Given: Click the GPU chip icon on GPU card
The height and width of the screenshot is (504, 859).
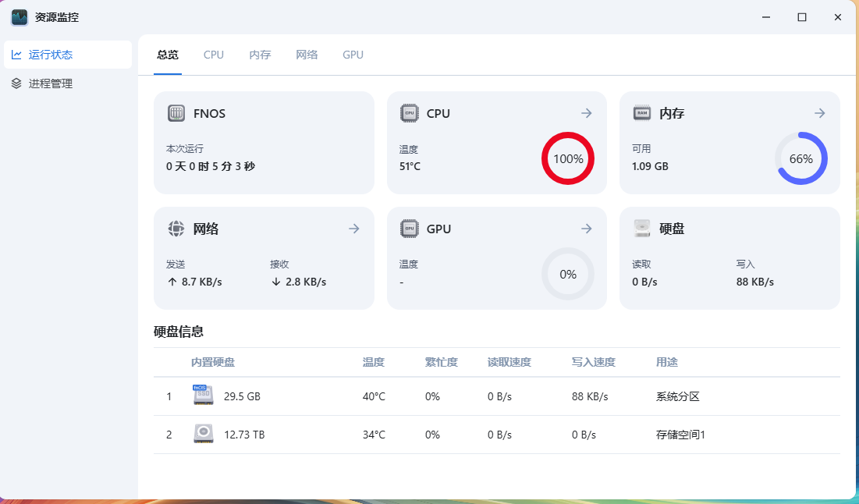Looking at the screenshot, I should (410, 229).
